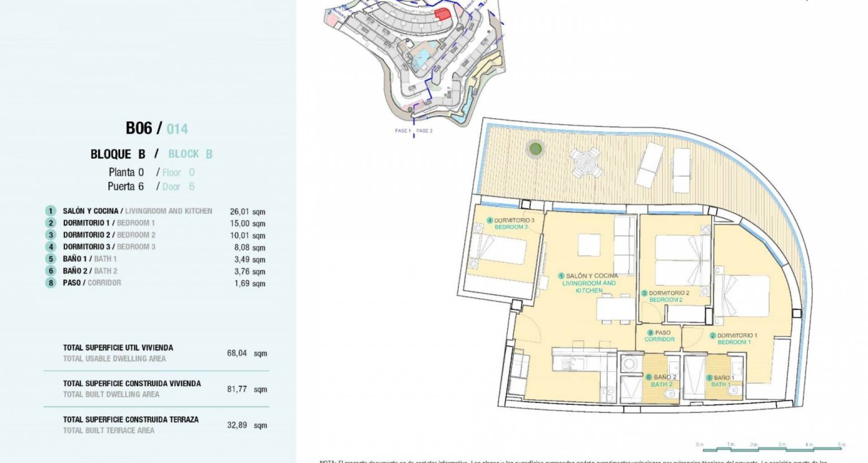The width and height of the screenshot is (868, 463).
Task: Click the green potted plant on terrace
Action: tap(535, 148)
